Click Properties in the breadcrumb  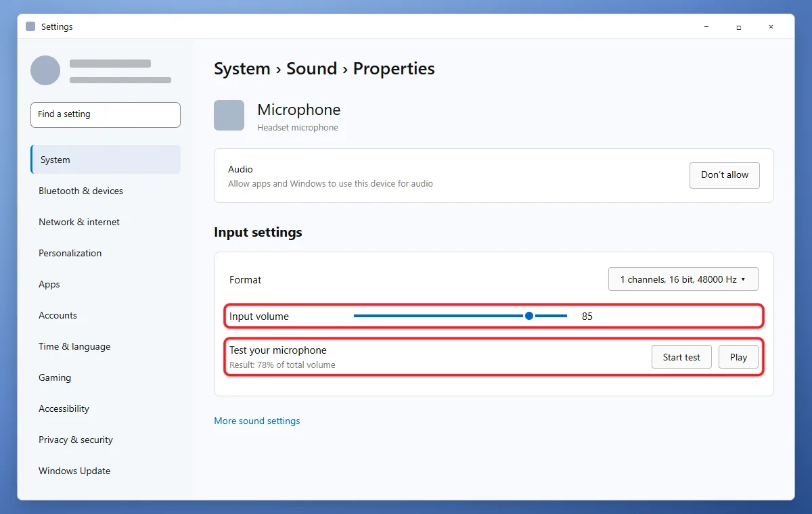394,68
